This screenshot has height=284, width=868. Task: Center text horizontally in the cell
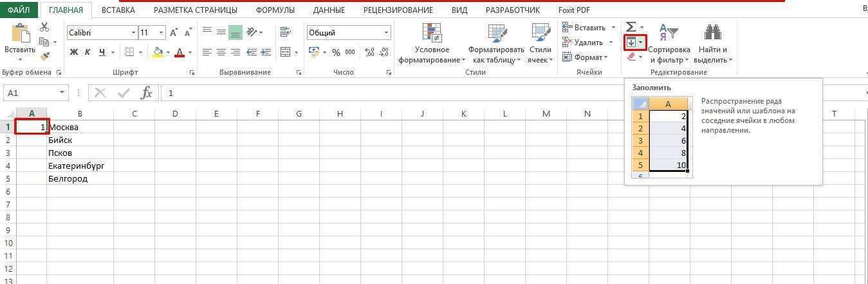click(221, 52)
